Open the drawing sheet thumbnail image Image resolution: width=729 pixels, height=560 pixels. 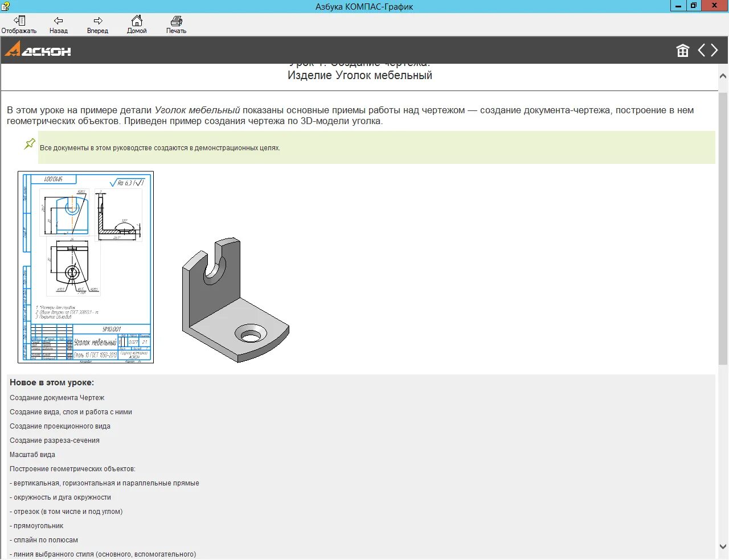coord(86,267)
